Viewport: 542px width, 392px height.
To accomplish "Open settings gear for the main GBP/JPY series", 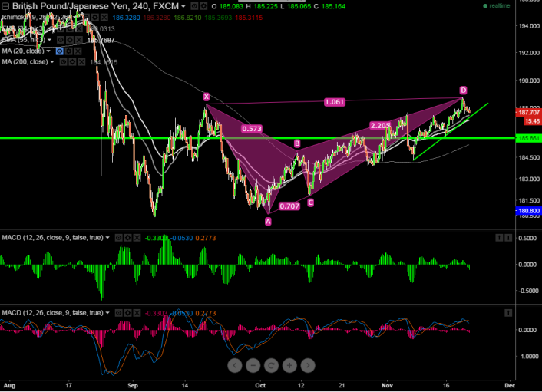I will 203,6.
